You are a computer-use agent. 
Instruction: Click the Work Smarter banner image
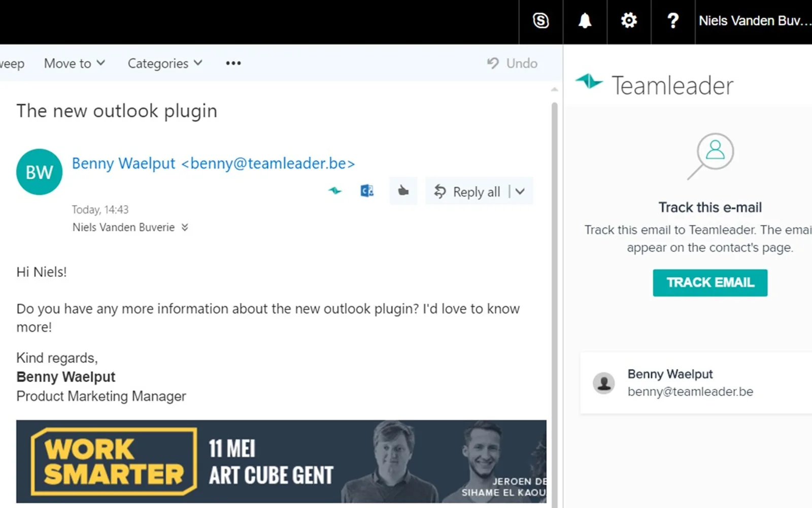[x=281, y=461]
